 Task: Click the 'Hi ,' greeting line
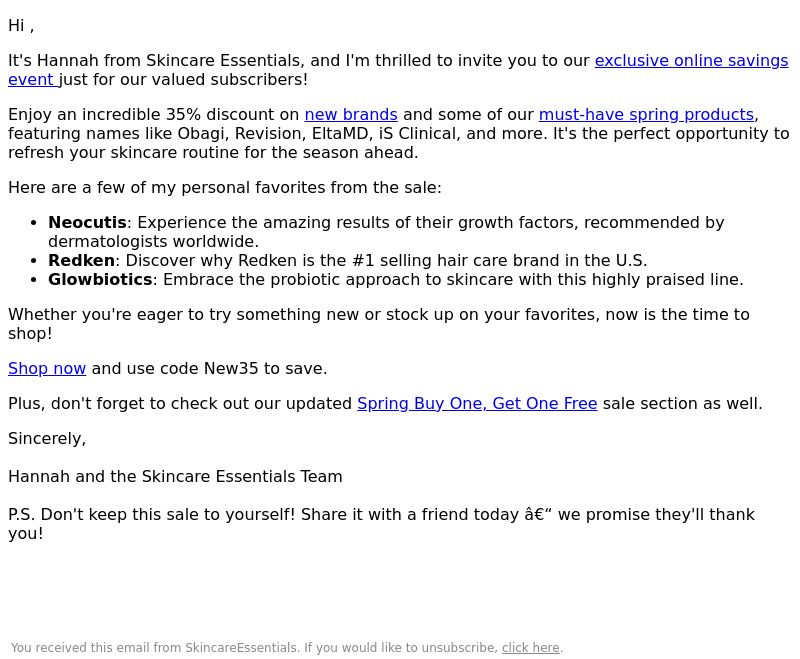(21, 26)
